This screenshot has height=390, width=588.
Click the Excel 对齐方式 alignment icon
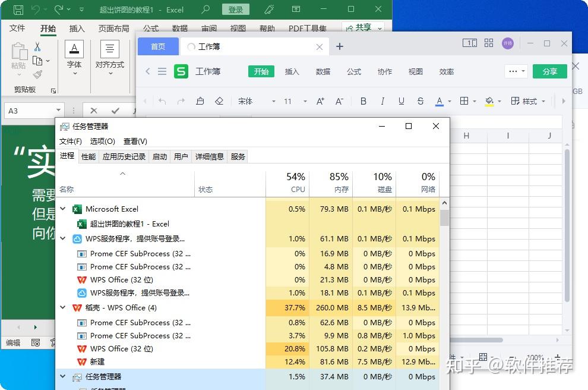pos(110,49)
